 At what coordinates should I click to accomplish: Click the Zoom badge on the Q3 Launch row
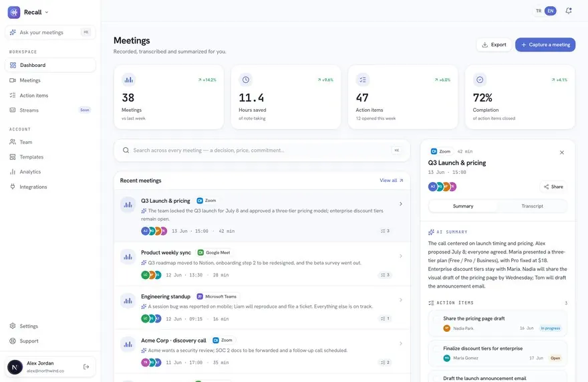206,201
